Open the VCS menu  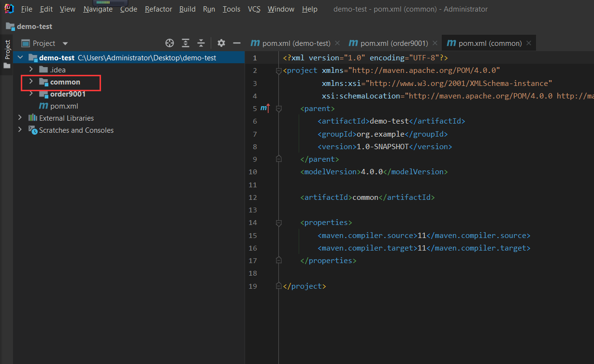254,9
